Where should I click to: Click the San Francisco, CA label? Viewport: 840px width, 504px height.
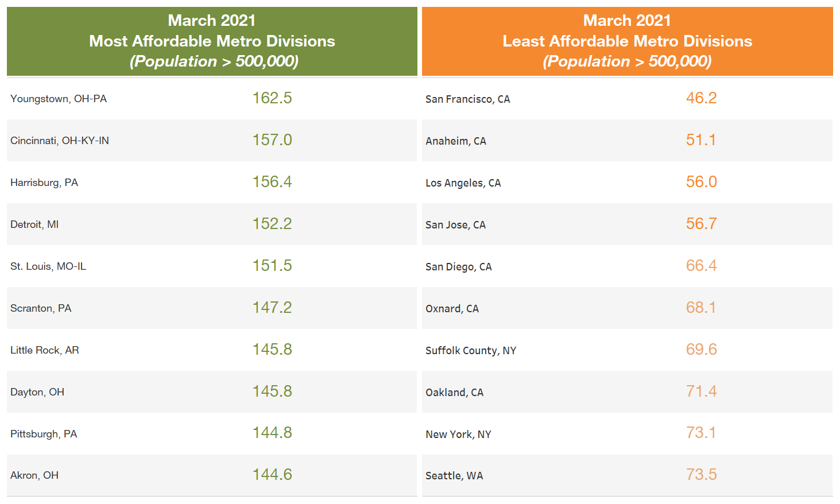tap(467, 99)
